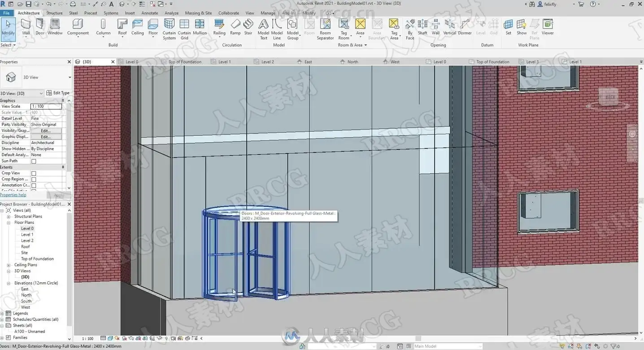Click Visibility/Graphics Edit button
The height and width of the screenshot is (350, 644).
coord(46,131)
